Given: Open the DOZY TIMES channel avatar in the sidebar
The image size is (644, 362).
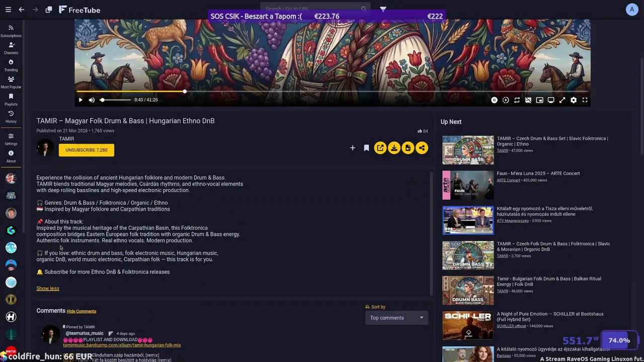Looking at the screenshot, I should point(11,196).
